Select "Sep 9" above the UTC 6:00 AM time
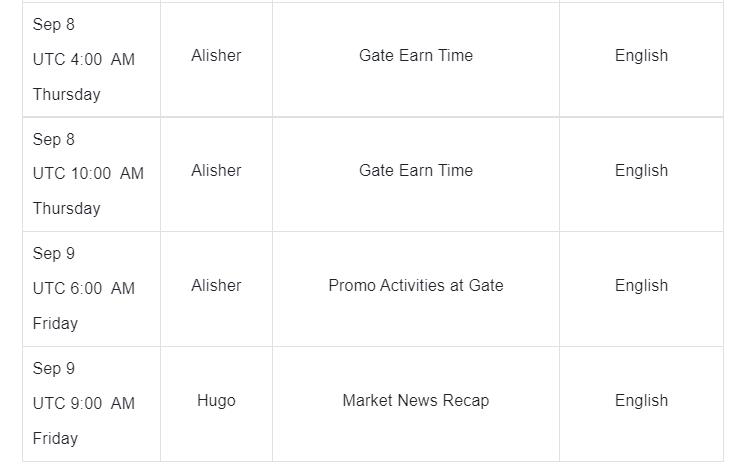The width and height of the screenshot is (739, 475). click(54, 253)
